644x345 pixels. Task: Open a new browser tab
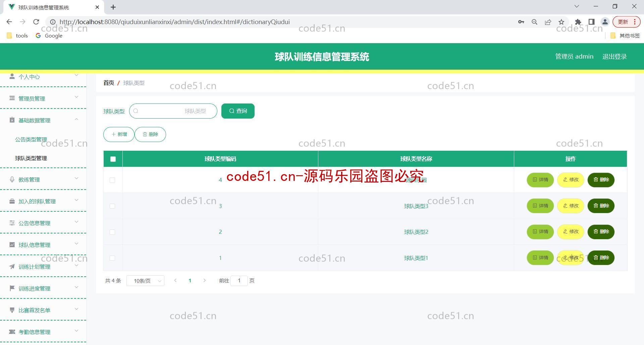pos(113,7)
